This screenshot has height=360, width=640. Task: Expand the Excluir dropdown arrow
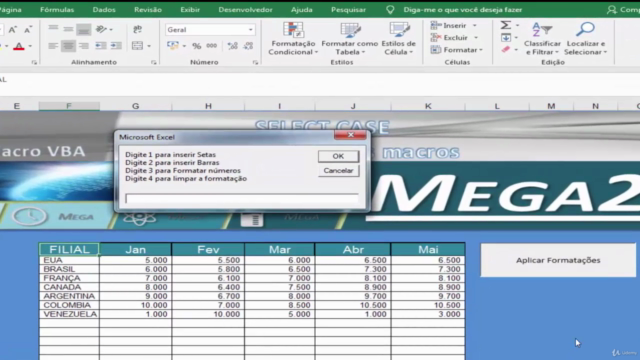click(476, 38)
